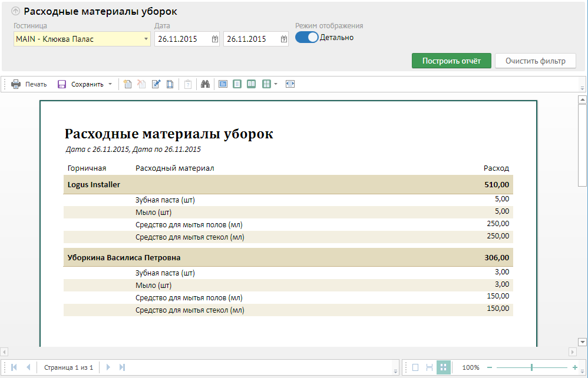The height and width of the screenshot is (378, 588).
Task: Click the Печать printer icon
Action: pos(16,84)
